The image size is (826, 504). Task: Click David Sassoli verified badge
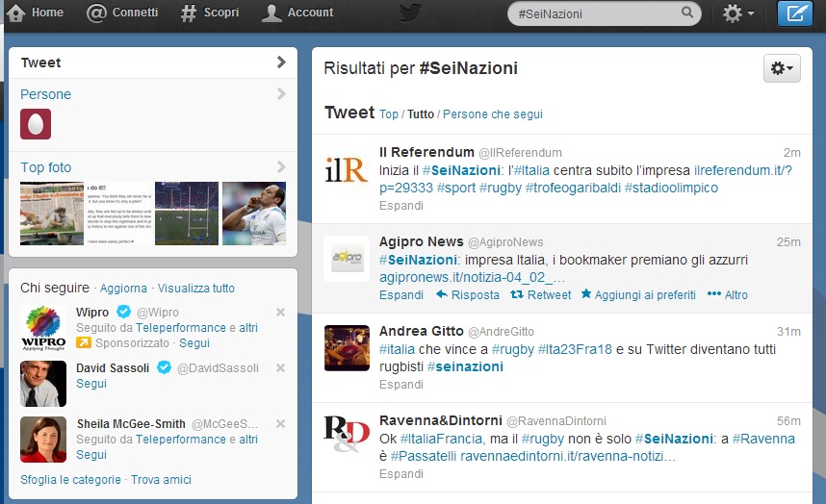click(164, 367)
